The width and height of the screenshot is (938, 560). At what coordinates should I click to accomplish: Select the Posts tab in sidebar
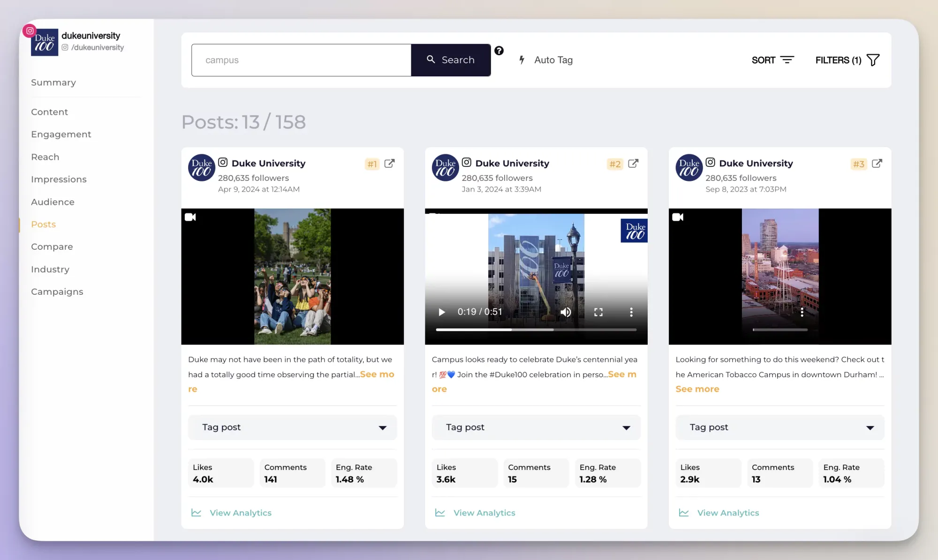(43, 224)
